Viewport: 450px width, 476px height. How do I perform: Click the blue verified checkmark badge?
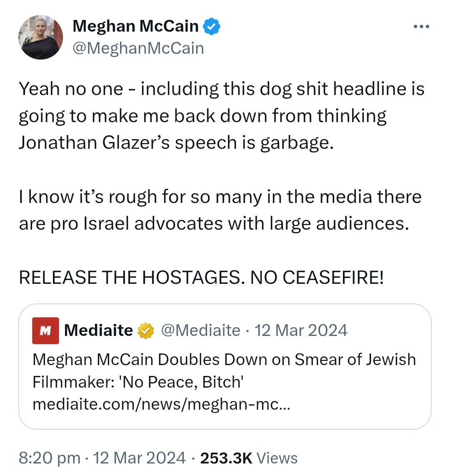[211, 27]
